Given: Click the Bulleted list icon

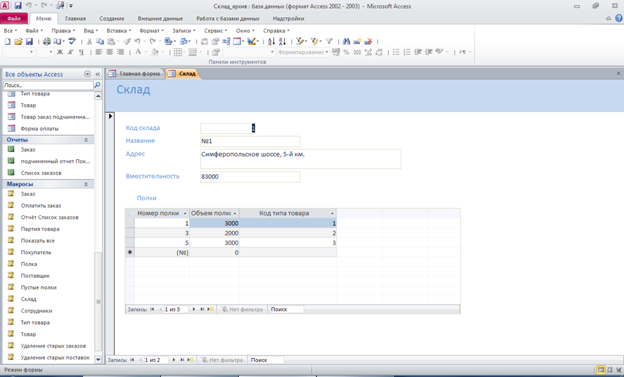Looking at the screenshot, I should coord(396,52).
